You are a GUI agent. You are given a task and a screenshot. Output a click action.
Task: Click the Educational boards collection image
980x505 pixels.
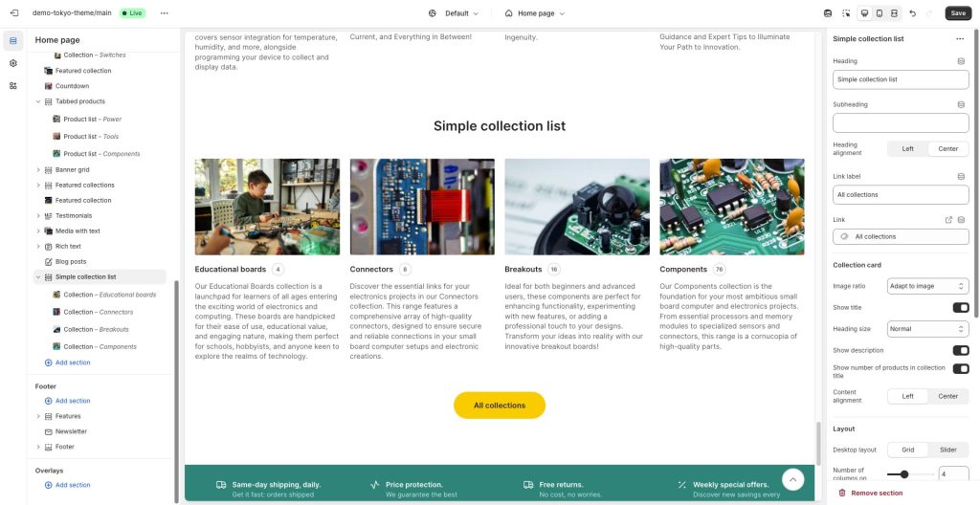(268, 207)
